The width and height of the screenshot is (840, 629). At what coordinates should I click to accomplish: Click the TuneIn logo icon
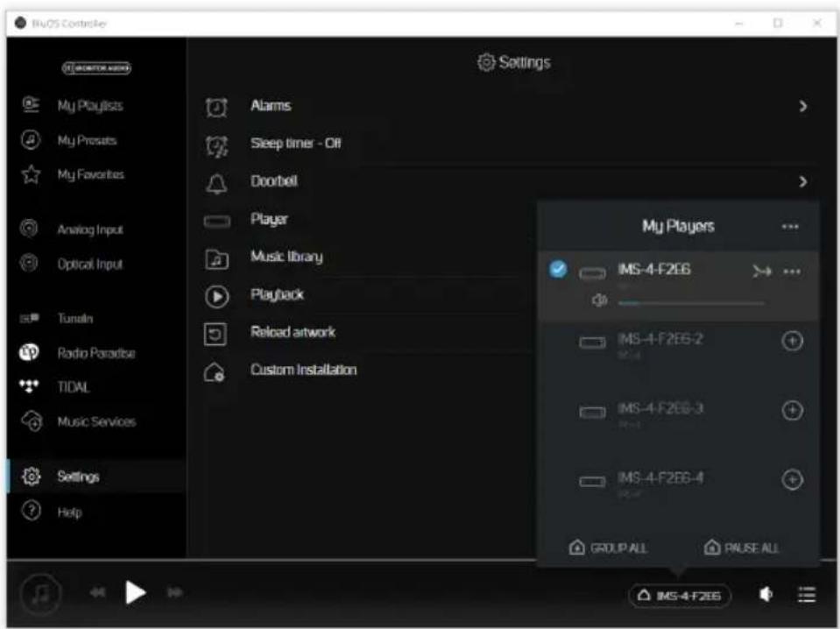pos(30,318)
